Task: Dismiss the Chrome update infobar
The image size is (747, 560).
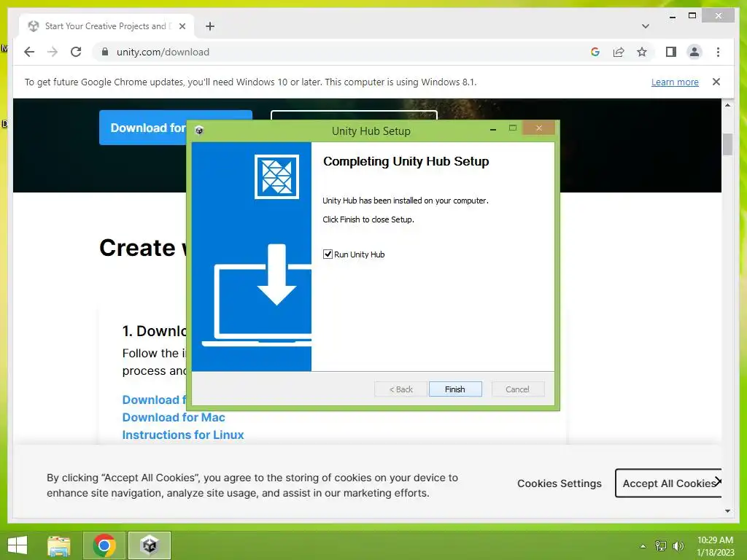Action: pos(716,82)
